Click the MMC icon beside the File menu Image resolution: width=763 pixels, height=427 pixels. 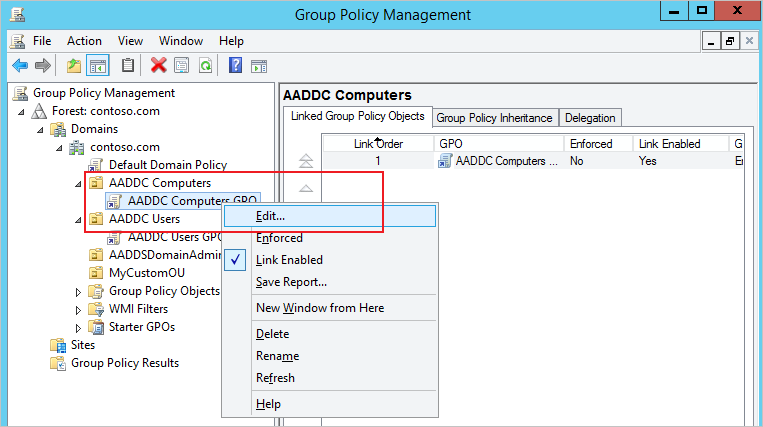pyautogui.click(x=18, y=41)
